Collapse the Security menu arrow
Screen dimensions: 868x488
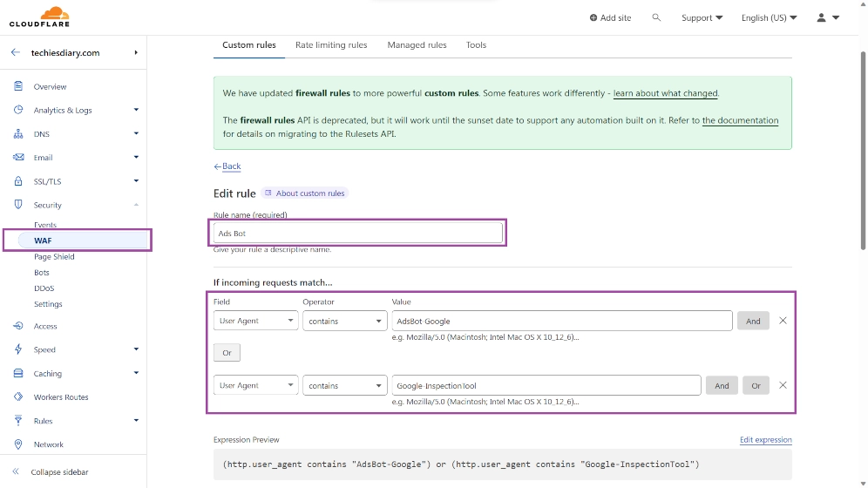tap(136, 205)
